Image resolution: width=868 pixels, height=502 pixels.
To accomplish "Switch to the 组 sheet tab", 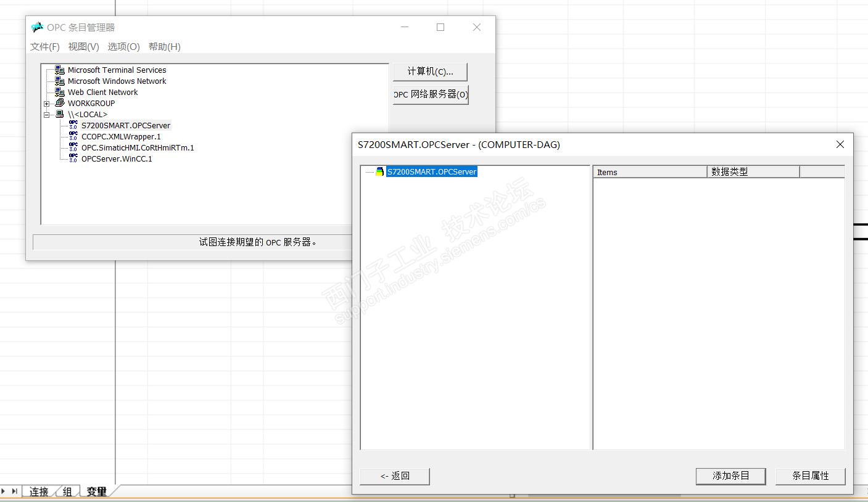I will [67, 492].
